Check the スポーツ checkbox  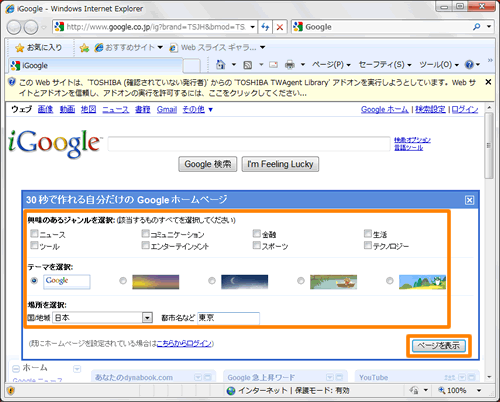(257, 245)
